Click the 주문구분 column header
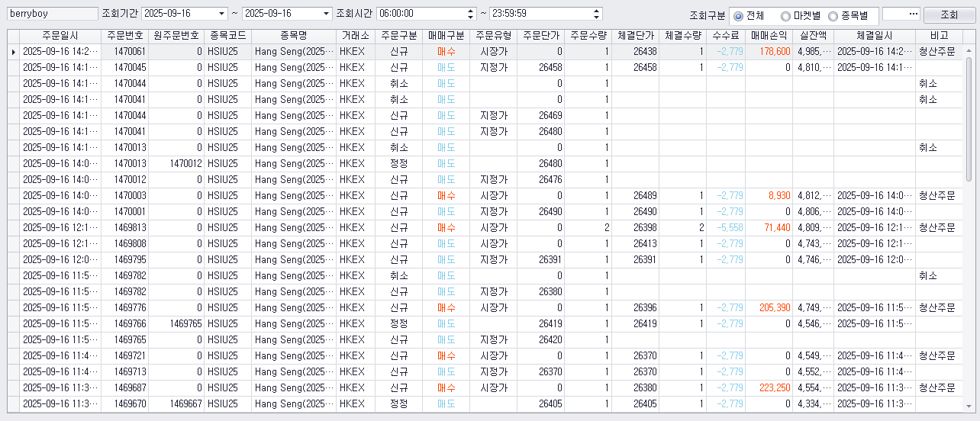This screenshot has height=421, width=980. pos(399,36)
